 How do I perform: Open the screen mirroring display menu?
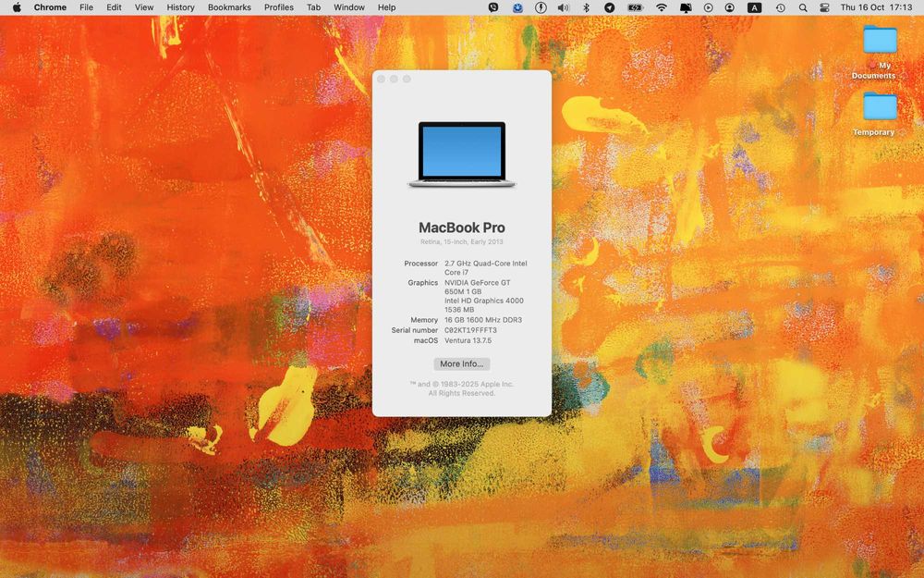point(686,7)
